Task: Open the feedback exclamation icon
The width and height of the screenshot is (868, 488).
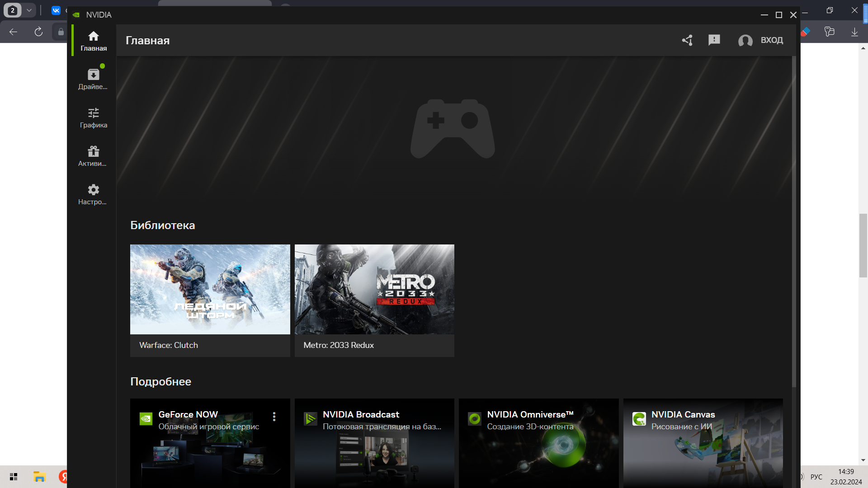Action: [x=714, y=40]
